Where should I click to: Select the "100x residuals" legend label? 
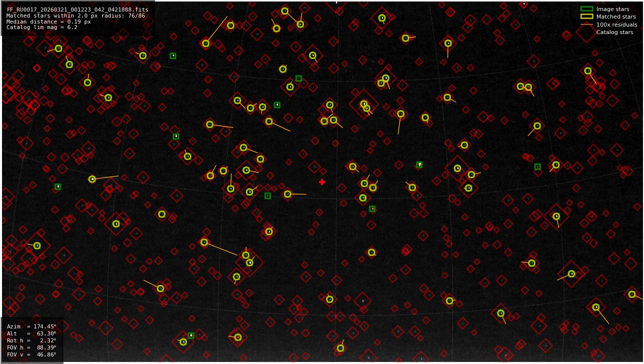pos(616,25)
